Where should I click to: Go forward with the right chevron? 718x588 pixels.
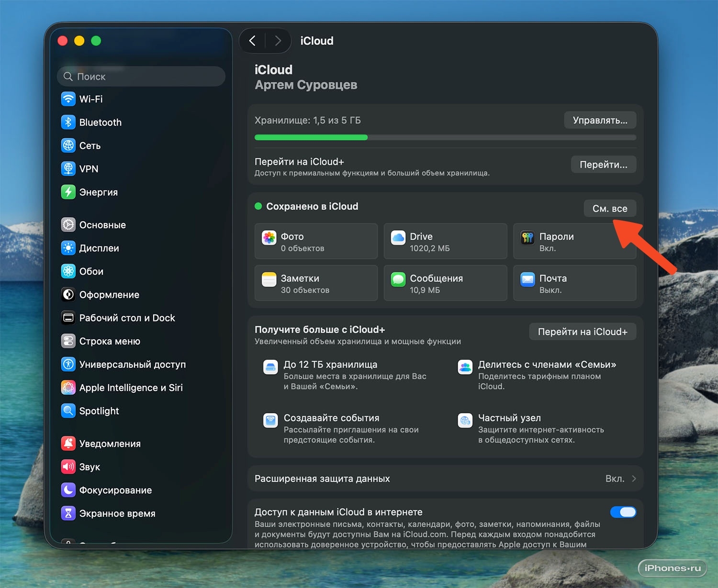pos(278,41)
